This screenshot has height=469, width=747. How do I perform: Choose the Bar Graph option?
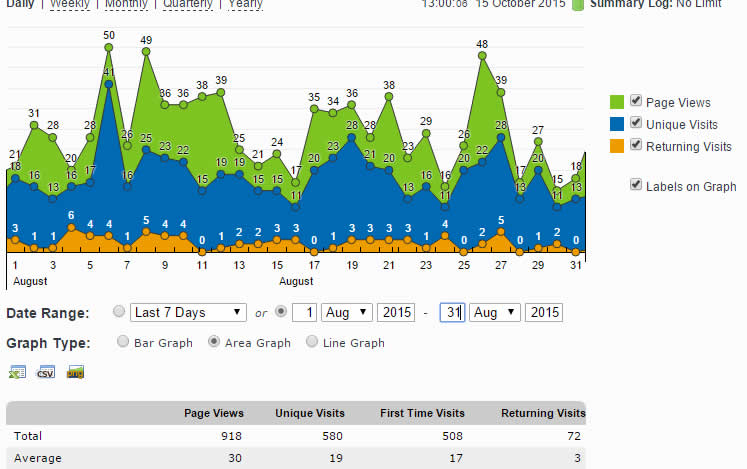(x=123, y=341)
